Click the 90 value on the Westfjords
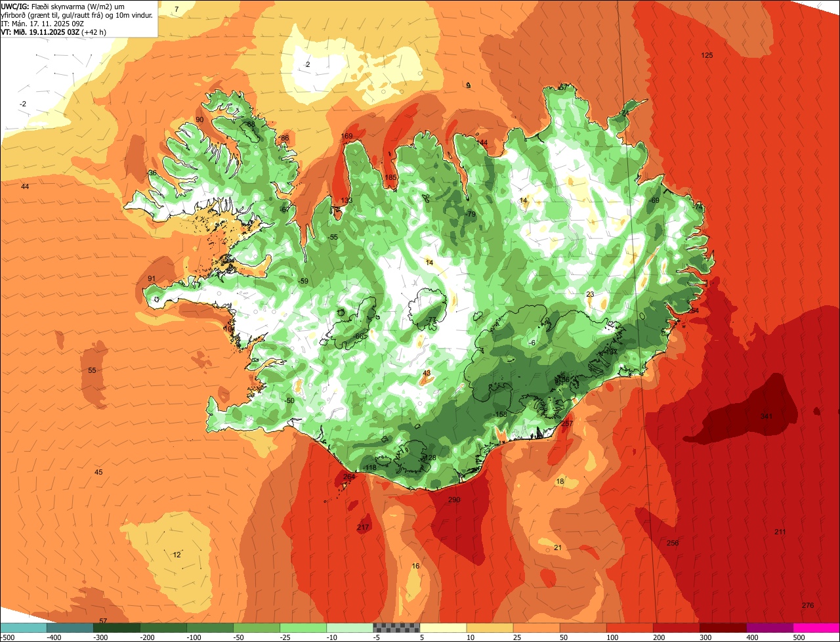The image size is (840, 642). pyautogui.click(x=199, y=119)
